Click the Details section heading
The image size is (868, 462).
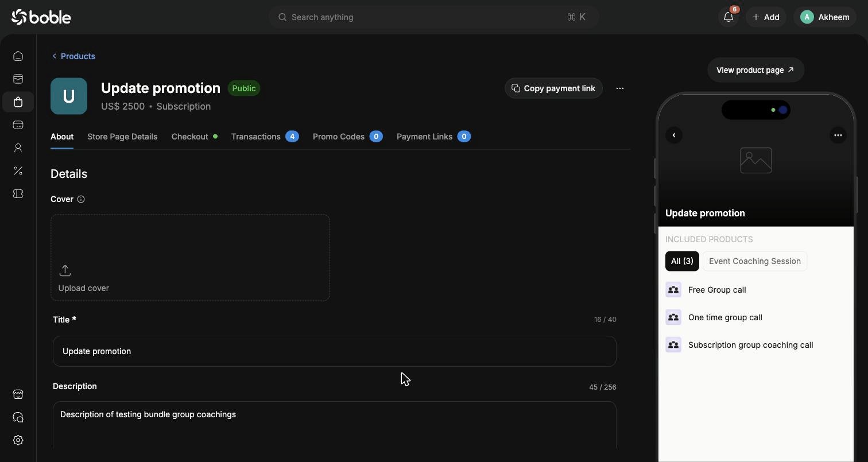69,174
